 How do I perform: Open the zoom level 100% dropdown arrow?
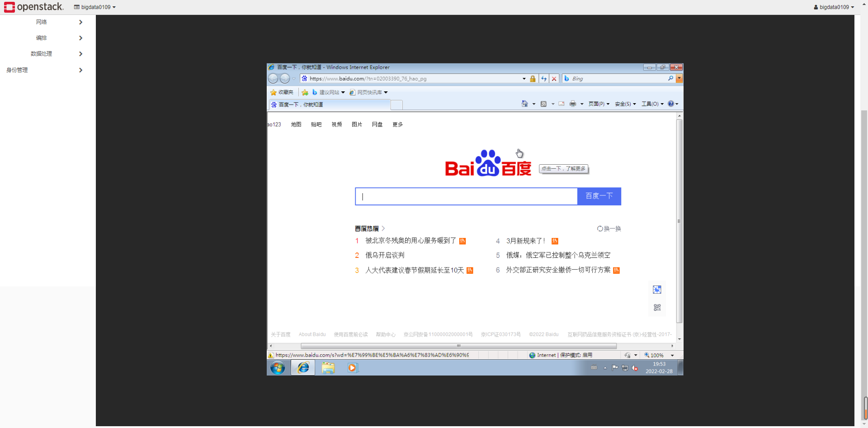coord(672,356)
